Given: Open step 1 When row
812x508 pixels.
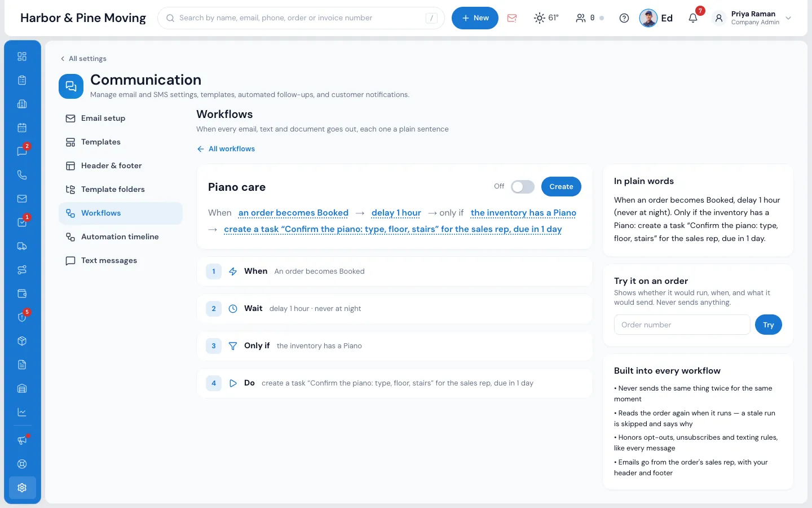Looking at the screenshot, I should coord(394,271).
